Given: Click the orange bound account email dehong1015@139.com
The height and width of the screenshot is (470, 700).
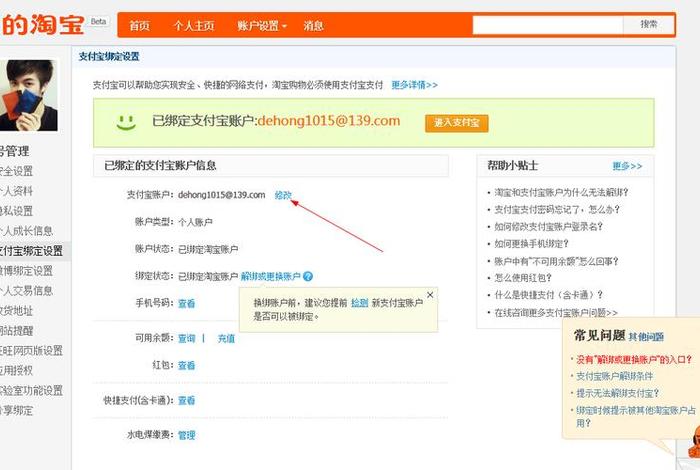Looking at the screenshot, I should coord(329,121).
